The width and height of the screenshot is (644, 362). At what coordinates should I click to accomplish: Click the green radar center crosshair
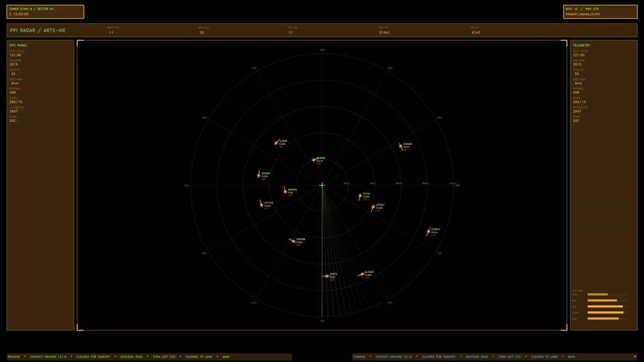pyautogui.click(x=322, y=186)
